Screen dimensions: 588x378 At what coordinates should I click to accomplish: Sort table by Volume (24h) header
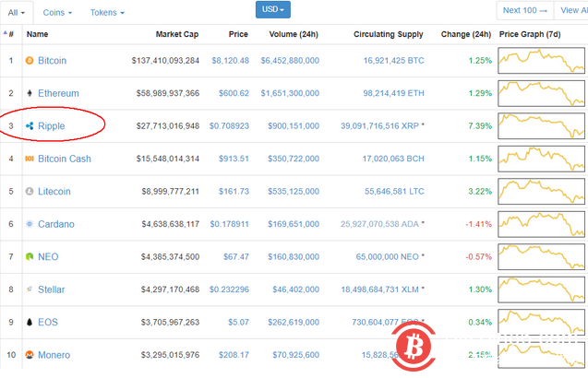point(293,34)
